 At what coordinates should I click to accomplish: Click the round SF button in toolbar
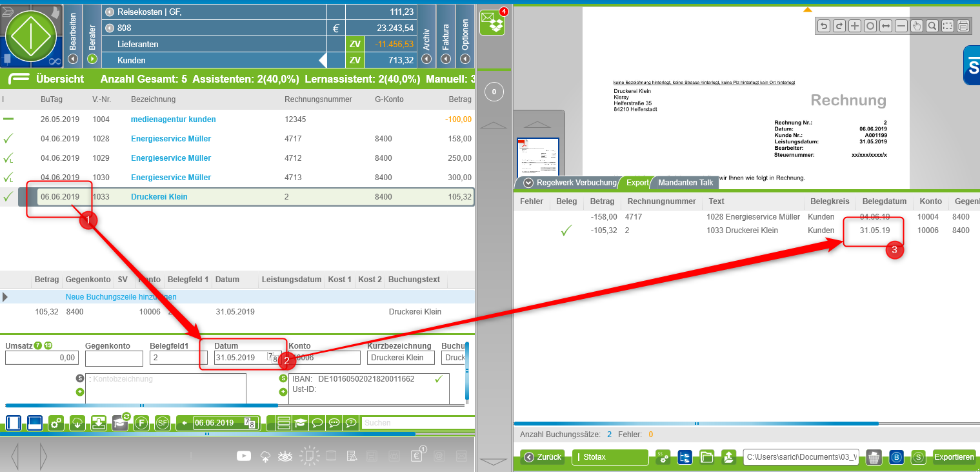tap(163, 423)
